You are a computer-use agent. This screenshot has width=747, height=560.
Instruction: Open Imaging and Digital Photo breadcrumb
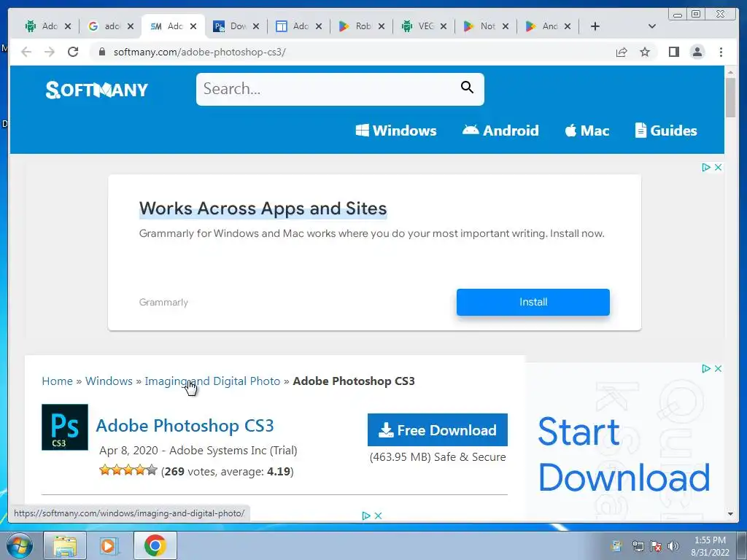212,381
